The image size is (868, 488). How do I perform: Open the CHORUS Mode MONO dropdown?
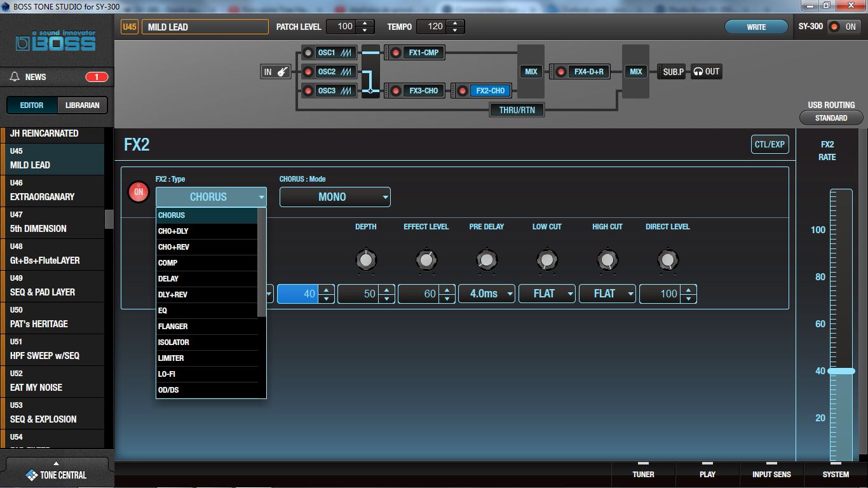pyautogui.click(x=335, y=197)
